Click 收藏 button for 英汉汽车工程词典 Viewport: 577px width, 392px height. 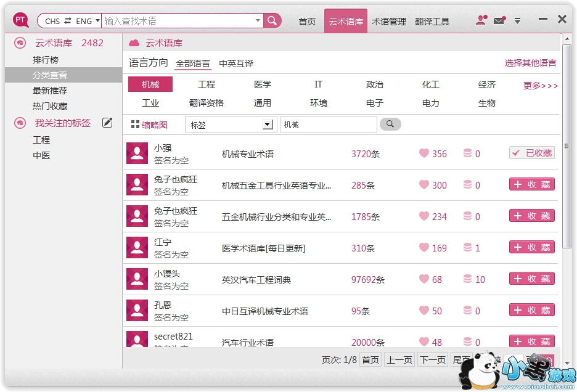point(532,279)
